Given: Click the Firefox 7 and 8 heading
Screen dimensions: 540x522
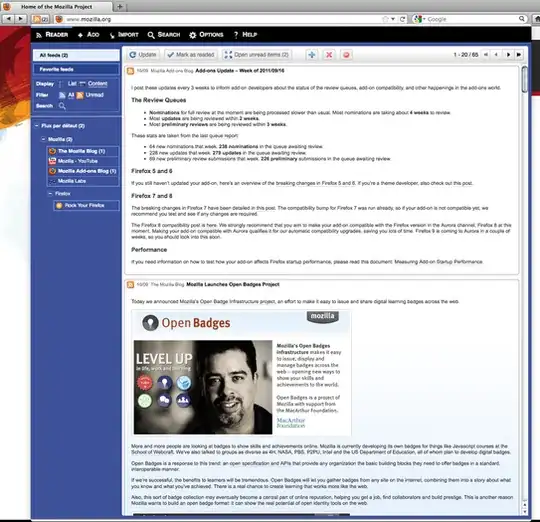Looking at the screenshot, I should pos(152,196).
